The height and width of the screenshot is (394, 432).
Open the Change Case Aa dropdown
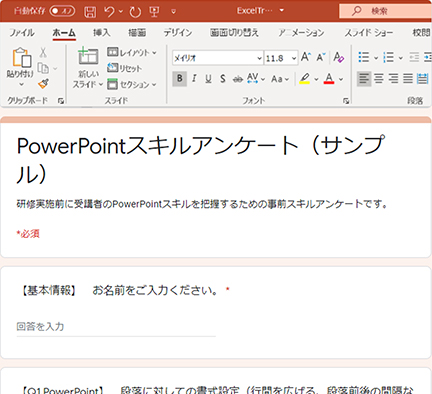click(280, 79)
